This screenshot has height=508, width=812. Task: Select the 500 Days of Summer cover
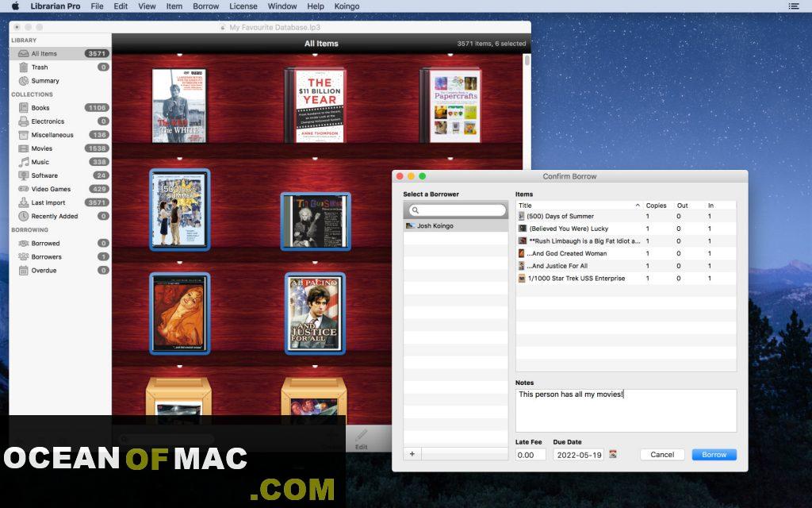pyautogui.click(x=180, y=210)
